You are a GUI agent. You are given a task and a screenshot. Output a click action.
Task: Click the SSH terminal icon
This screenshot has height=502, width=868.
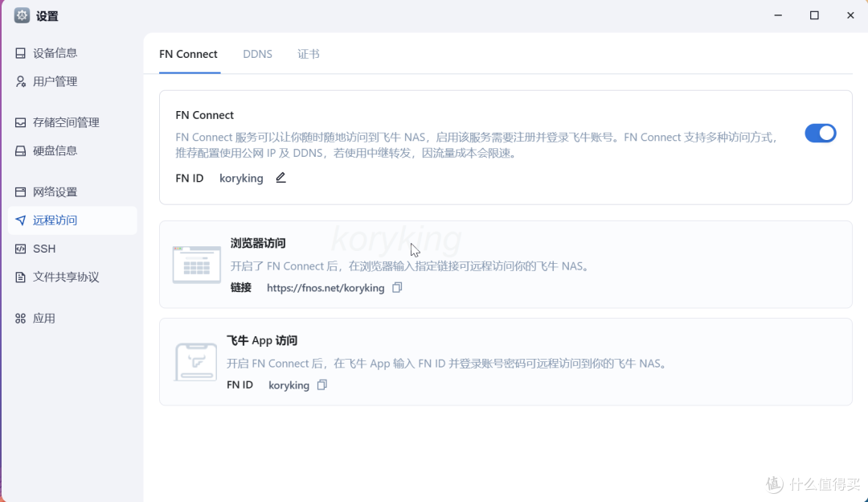20,249
